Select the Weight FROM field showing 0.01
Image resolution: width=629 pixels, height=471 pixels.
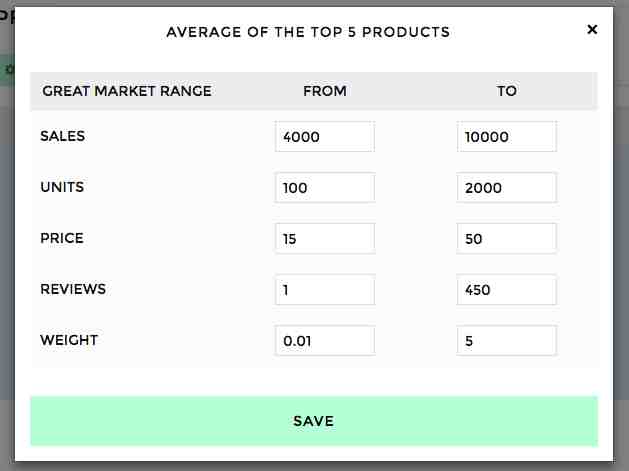coord(325,340)
